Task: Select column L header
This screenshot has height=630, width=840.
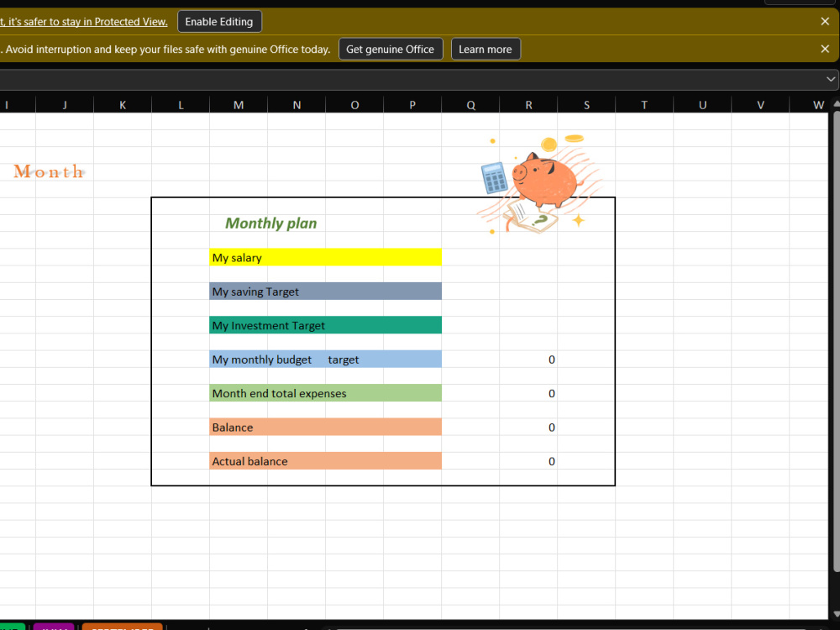Action: [x=181, y=105]
